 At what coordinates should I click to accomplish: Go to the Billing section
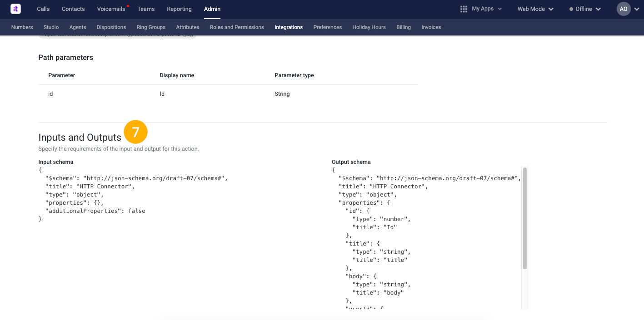pyautogui.click(x=404, y=27)
